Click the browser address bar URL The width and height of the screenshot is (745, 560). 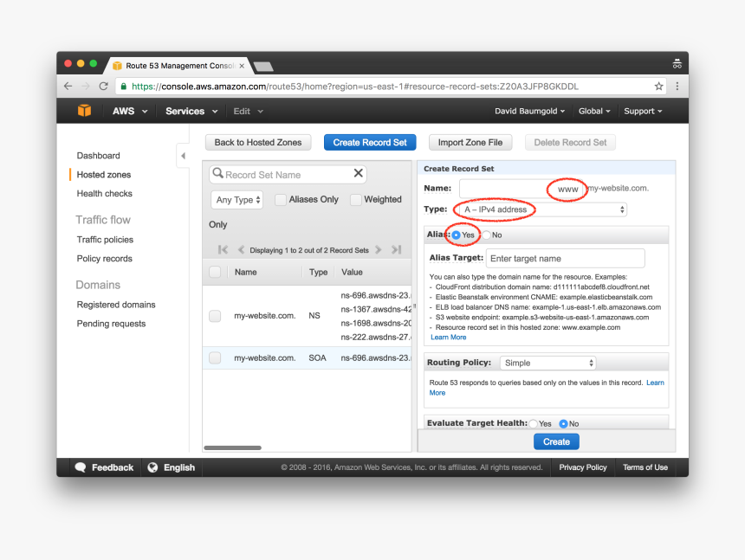[x=355, y=87]
